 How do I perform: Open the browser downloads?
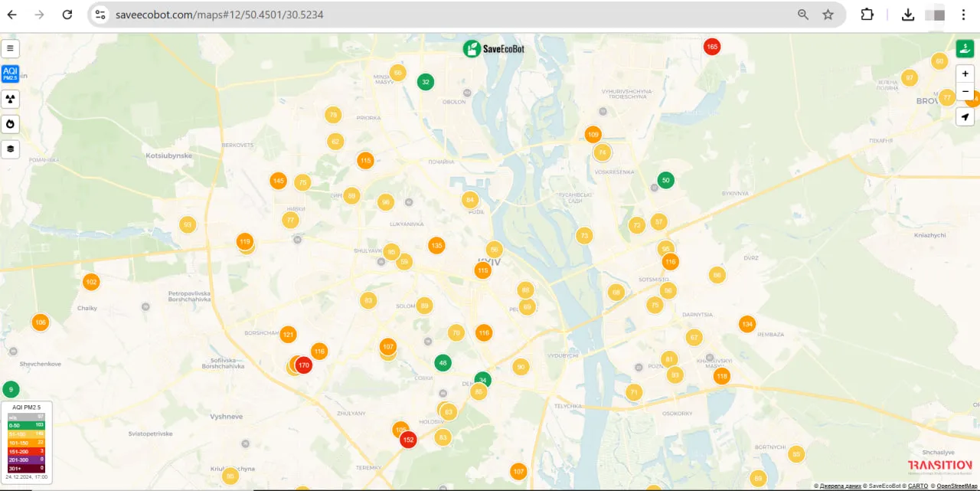(x=908, y=15)
